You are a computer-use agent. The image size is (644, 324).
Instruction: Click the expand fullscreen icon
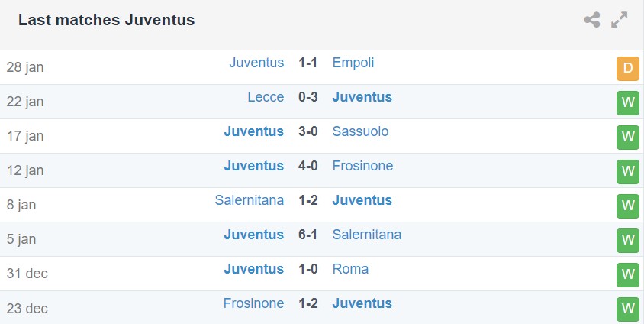(x=620, y=20)
